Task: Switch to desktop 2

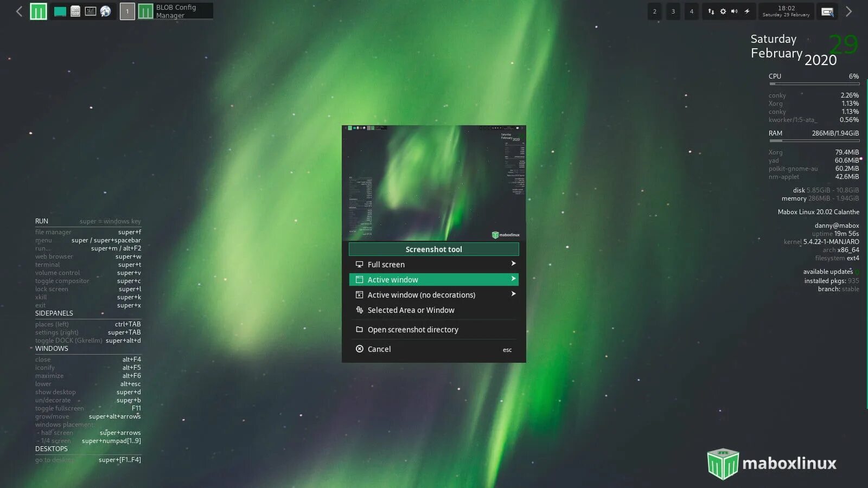Action: pos(655,11)
